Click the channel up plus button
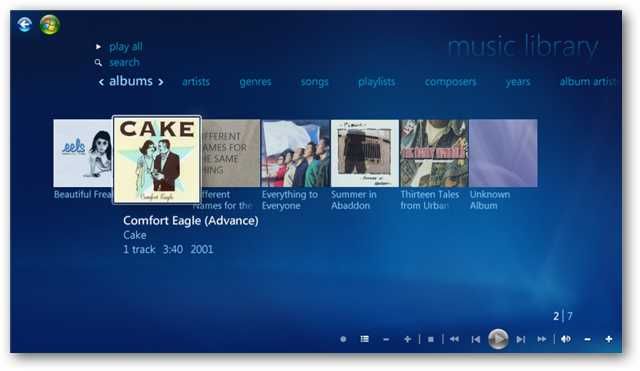 coord(407,339)
